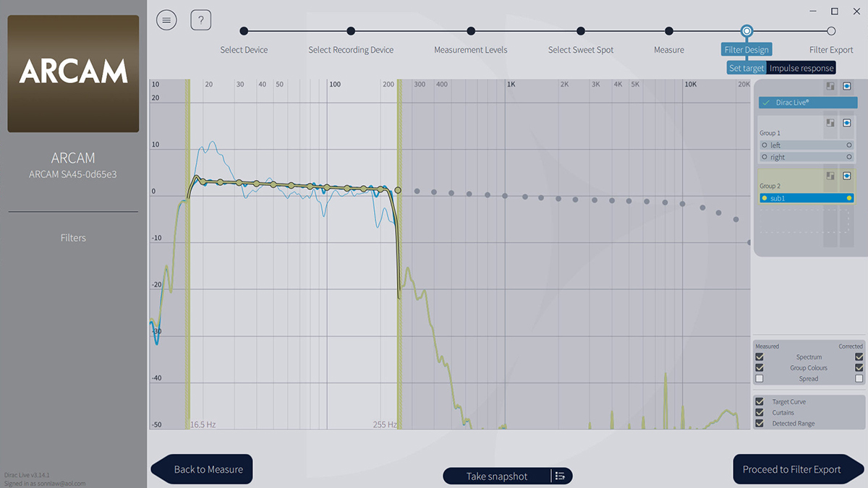
Task: Click the blue filter icon in Group 1
Action: pos(846,123)
